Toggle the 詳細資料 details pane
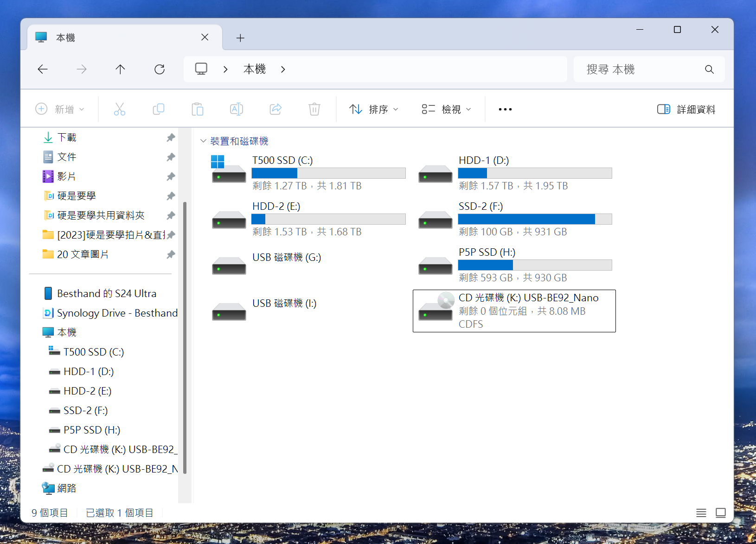Image resolution: width=756 pixels, height=544 pixels. 686,109
